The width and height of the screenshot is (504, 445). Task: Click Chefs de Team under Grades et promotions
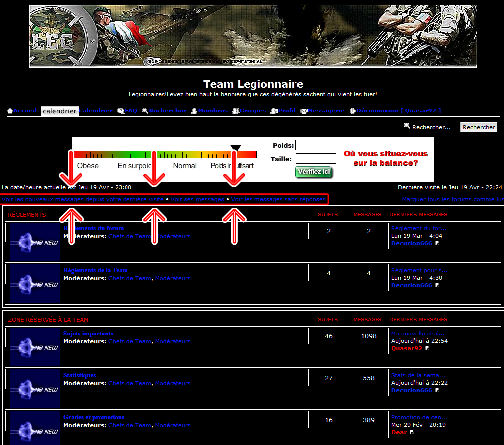[129, 425]
